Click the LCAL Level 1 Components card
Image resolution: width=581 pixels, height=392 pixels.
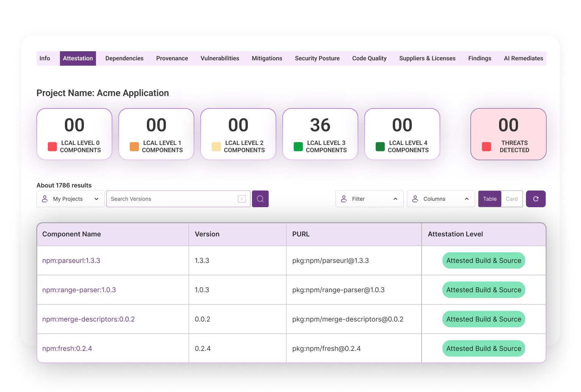click(156, 134)
